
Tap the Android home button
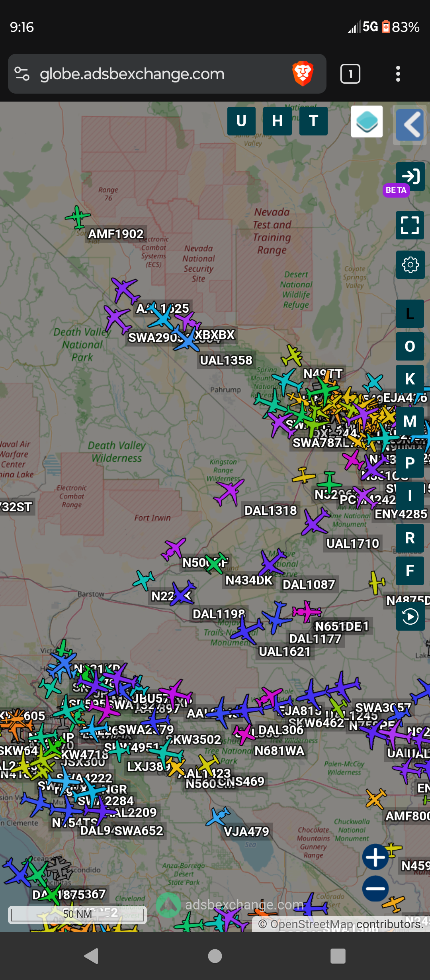point(215,956)
